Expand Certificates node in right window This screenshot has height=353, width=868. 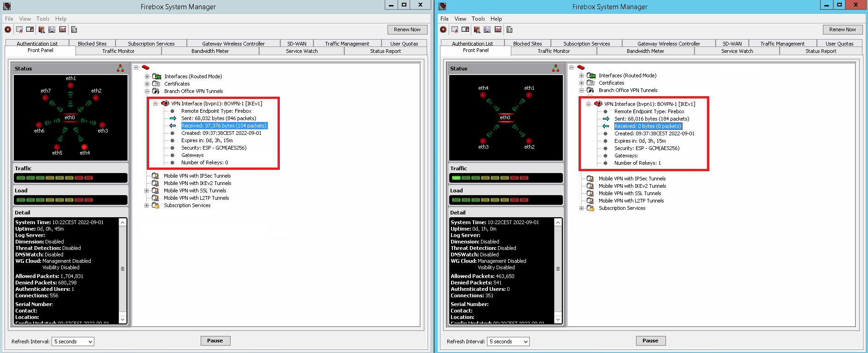point(582,83)
